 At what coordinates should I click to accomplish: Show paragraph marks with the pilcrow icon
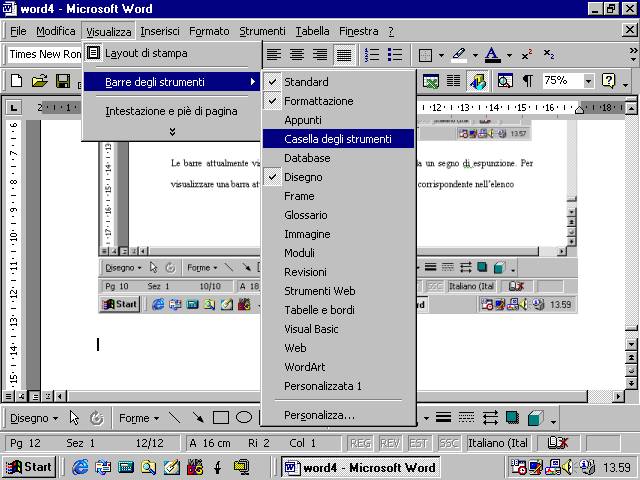528,81
